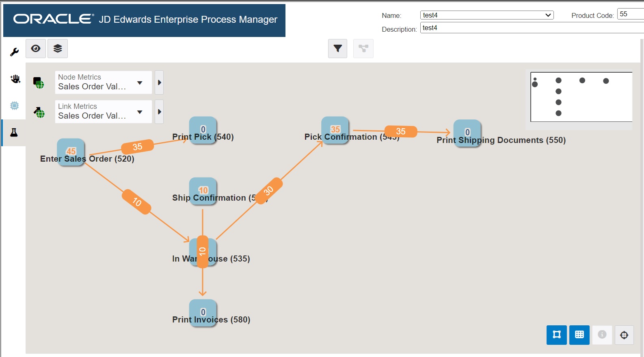Open the filter funnel button
644x357 pixels.
pyautogui.click(x=337, y=49)
